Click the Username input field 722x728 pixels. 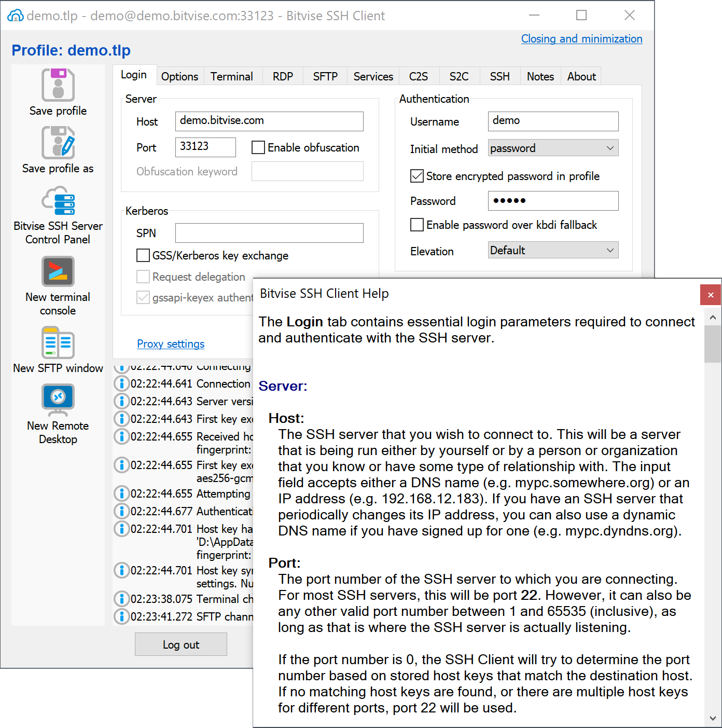point(553,121)
